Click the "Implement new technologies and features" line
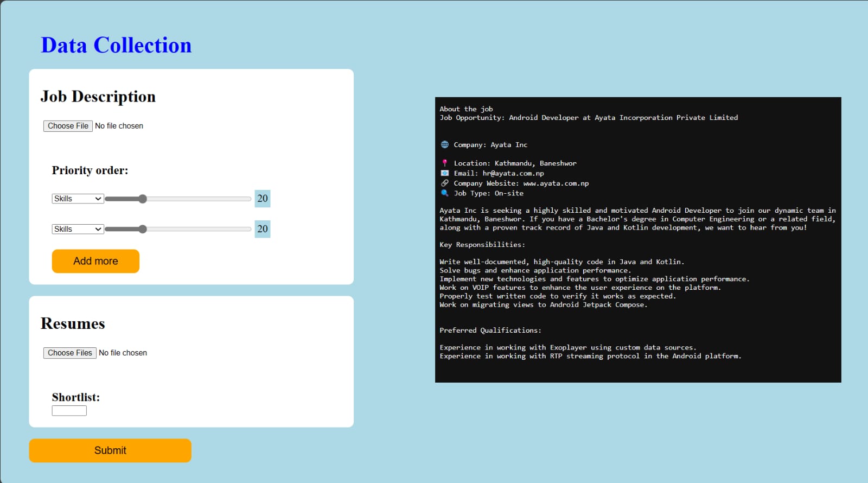This screenshot has height=483, width=868. pos(595,279)
